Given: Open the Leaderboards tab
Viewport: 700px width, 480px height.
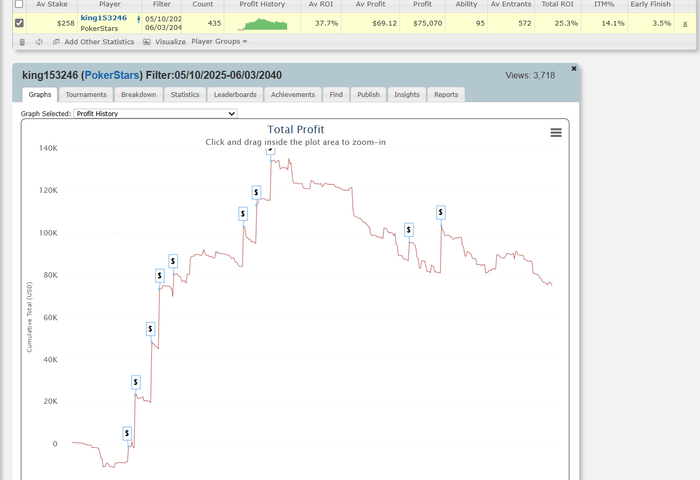Looking at the screenshot, I should [235, 95].
